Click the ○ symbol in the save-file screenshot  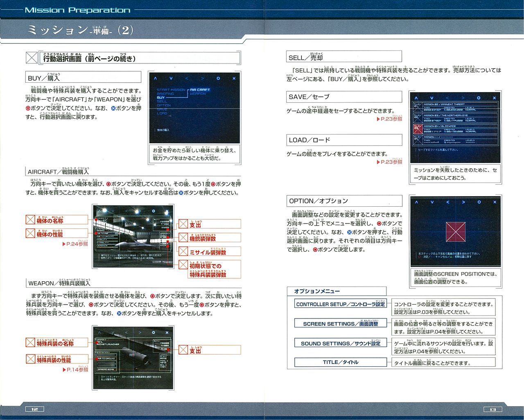[x=479, y=98]
